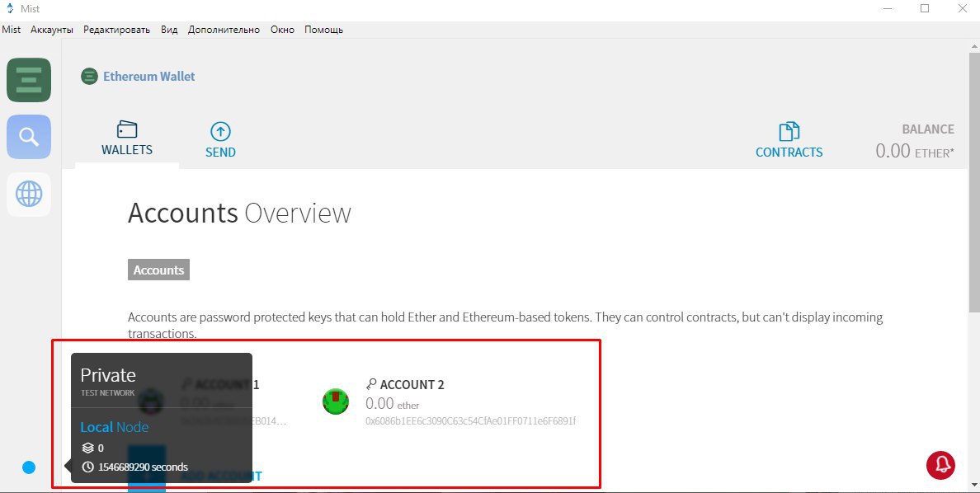Screen dimensions: 980x493
Task: Select Account 2 address 0x6086b1EE...
Action: 471,421
